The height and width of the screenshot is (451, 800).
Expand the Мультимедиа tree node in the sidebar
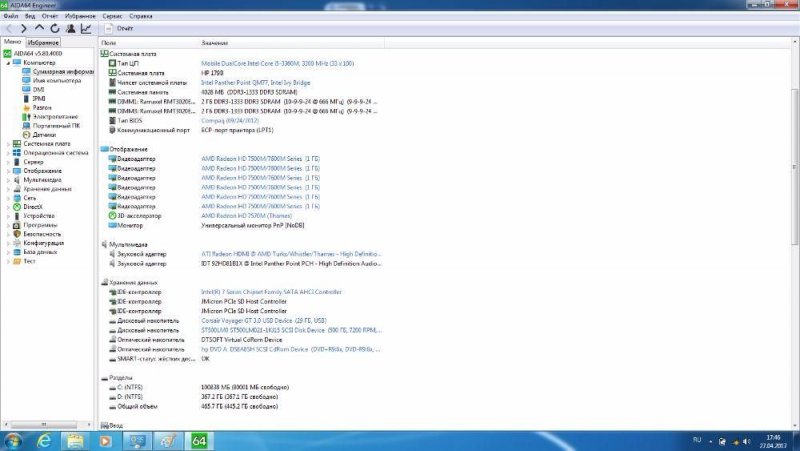coord(8,180)
